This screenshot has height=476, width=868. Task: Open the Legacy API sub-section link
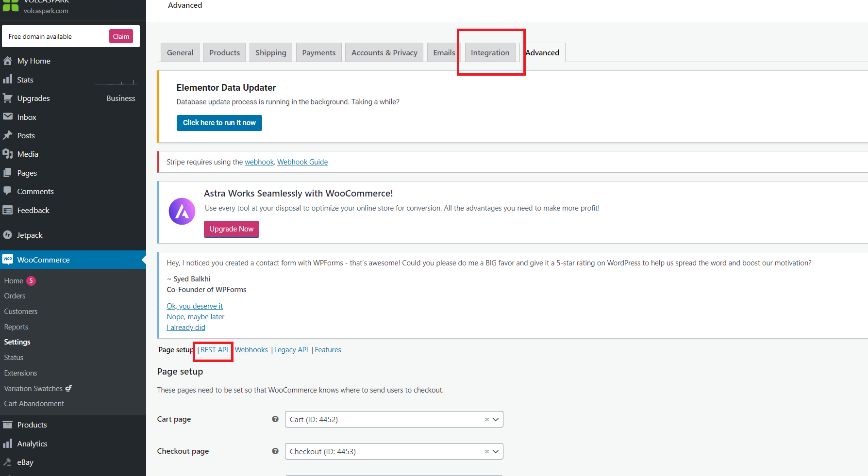tap(291, 350)
